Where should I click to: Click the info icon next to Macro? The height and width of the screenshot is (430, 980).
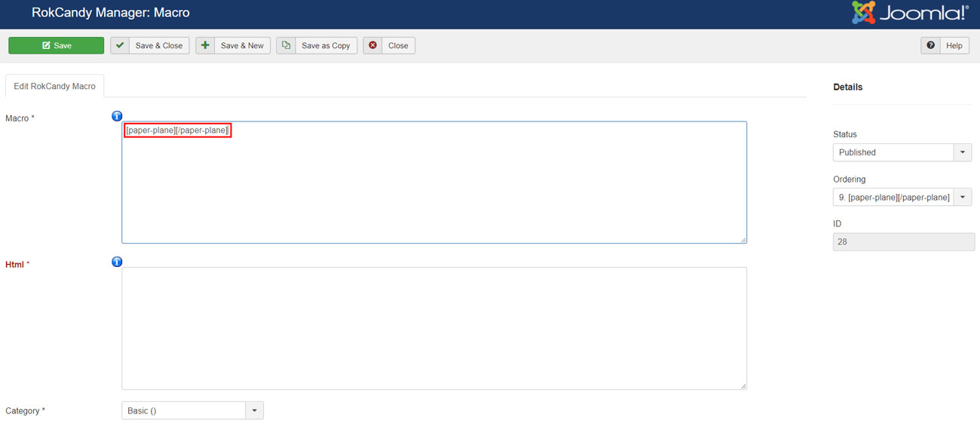tap(117, 116)
